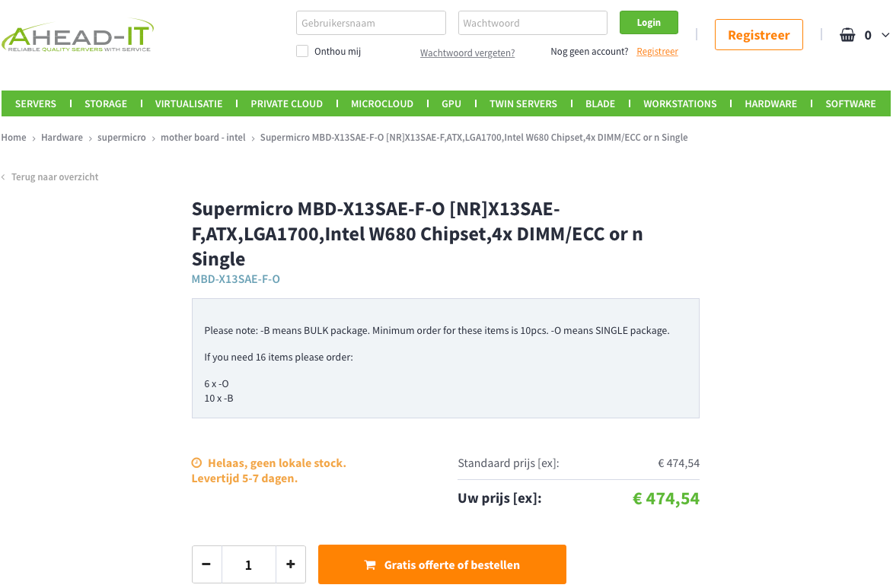The height and width of the screenshot is (588, 893).
Task: Expand the cart dropdown chevron
Action: 885,35
